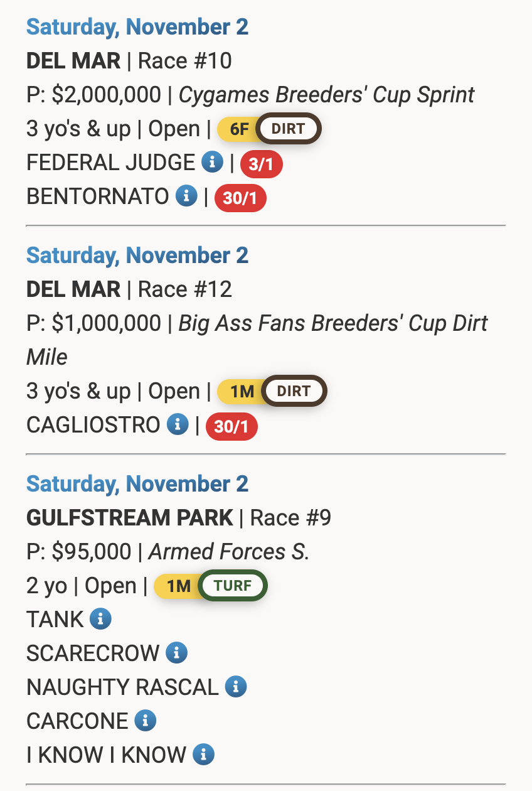
Task: Open Saturday, November 2 link for Race #10
Action: pos(137,27)
